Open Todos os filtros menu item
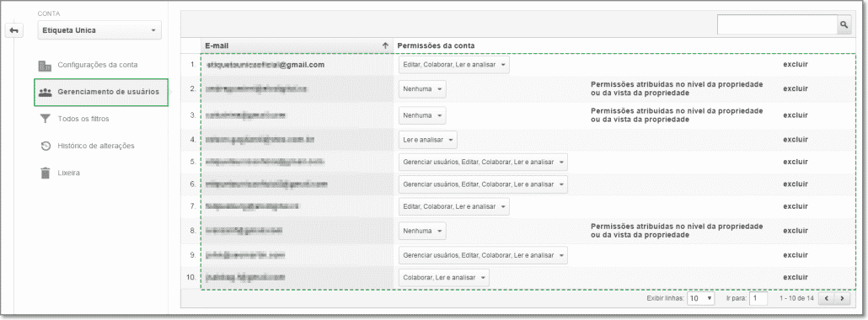 83,119
